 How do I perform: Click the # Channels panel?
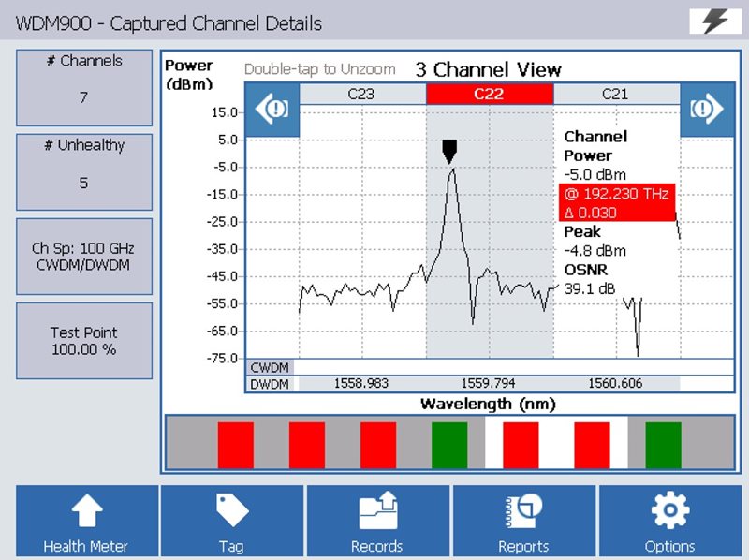[84, 87]
